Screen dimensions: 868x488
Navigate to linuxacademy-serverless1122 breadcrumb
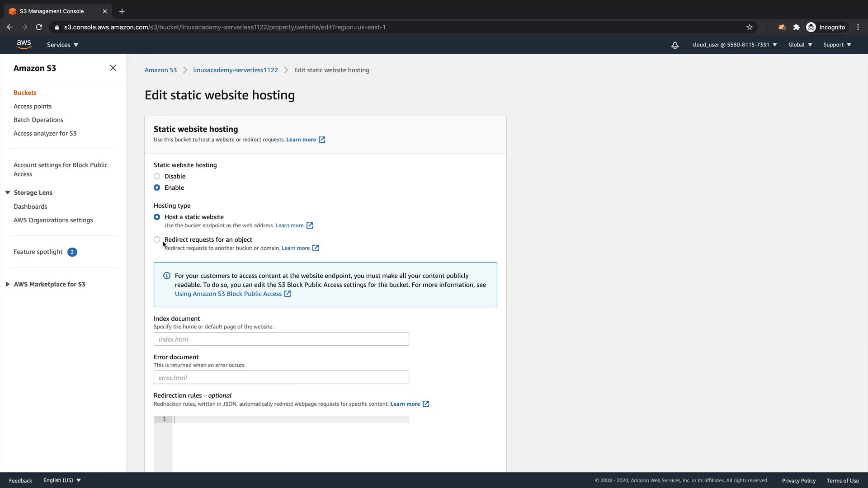pyautogui.click(x=235, y=70)
